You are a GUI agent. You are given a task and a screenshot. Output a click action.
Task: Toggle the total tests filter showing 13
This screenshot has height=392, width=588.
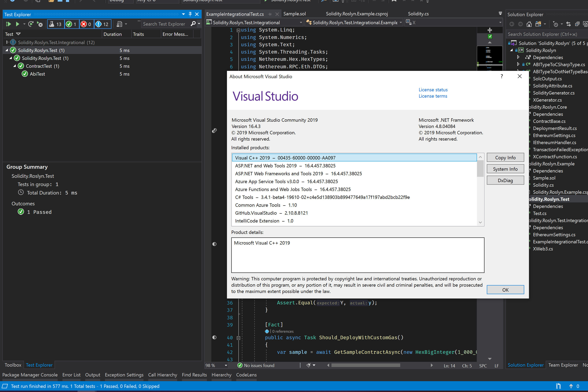click(x=56, y=24)
